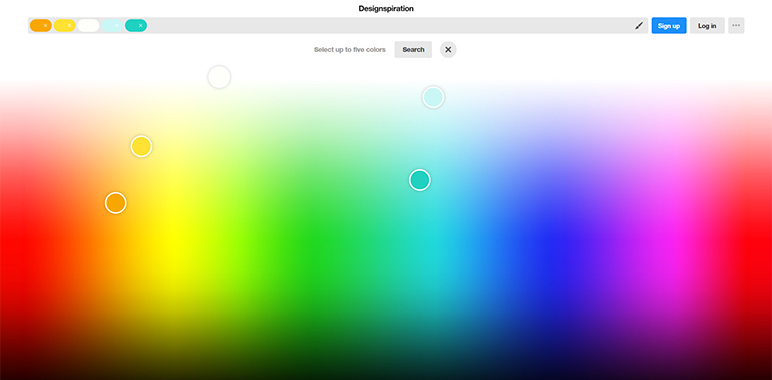Select the white color marker on spectrum
This screenshot has width=772, height=380.
point(219,77)
